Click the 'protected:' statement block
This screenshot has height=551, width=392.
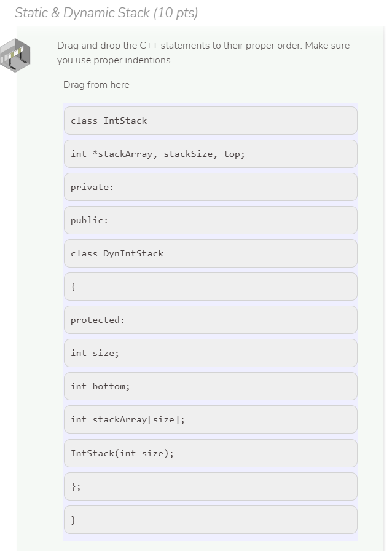210,320
